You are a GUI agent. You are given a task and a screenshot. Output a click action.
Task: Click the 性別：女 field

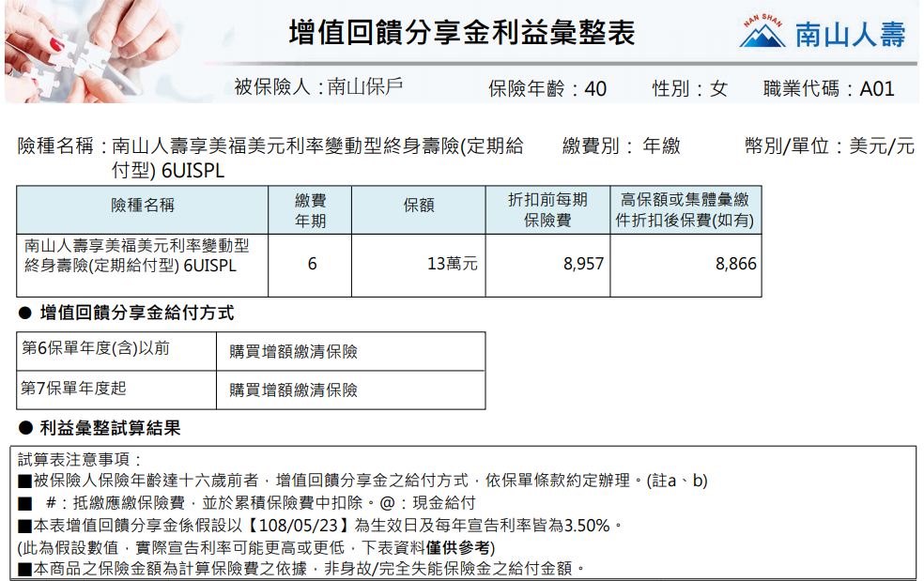(x=689, y=89)
